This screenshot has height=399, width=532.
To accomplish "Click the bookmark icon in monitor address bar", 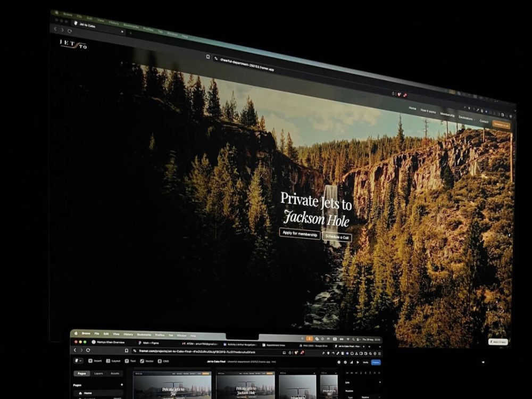I will point(207,57).
